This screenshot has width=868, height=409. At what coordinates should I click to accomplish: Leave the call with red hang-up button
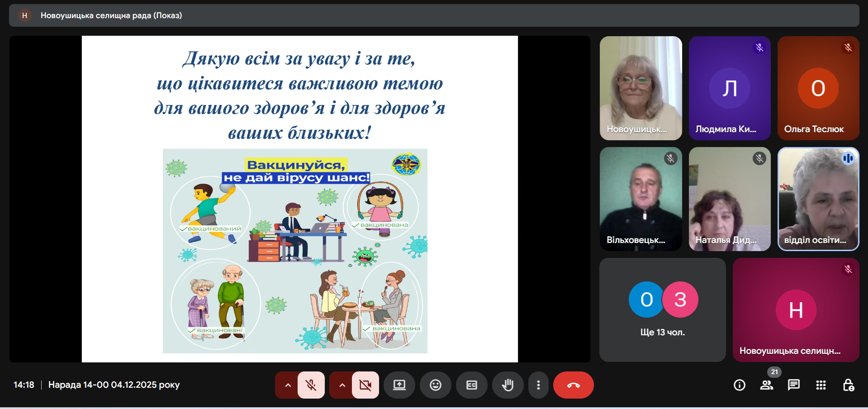[573, 385]
